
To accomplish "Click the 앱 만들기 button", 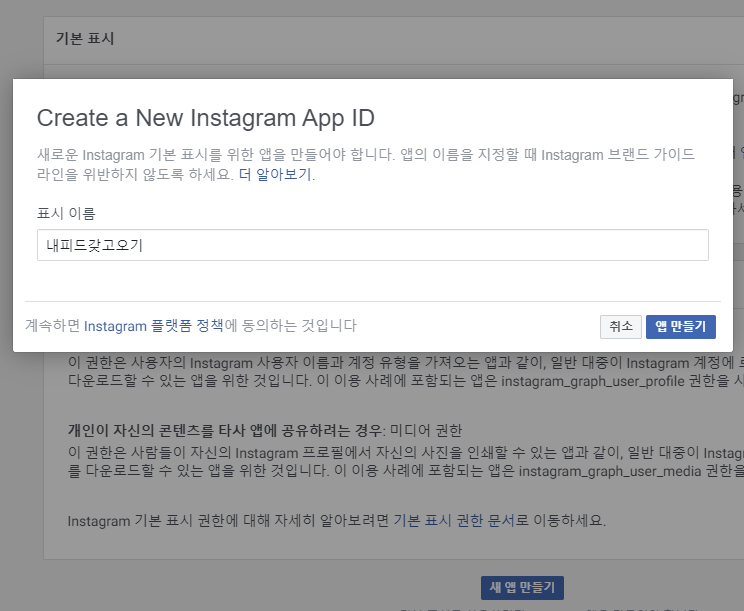I will click(680, 327).
